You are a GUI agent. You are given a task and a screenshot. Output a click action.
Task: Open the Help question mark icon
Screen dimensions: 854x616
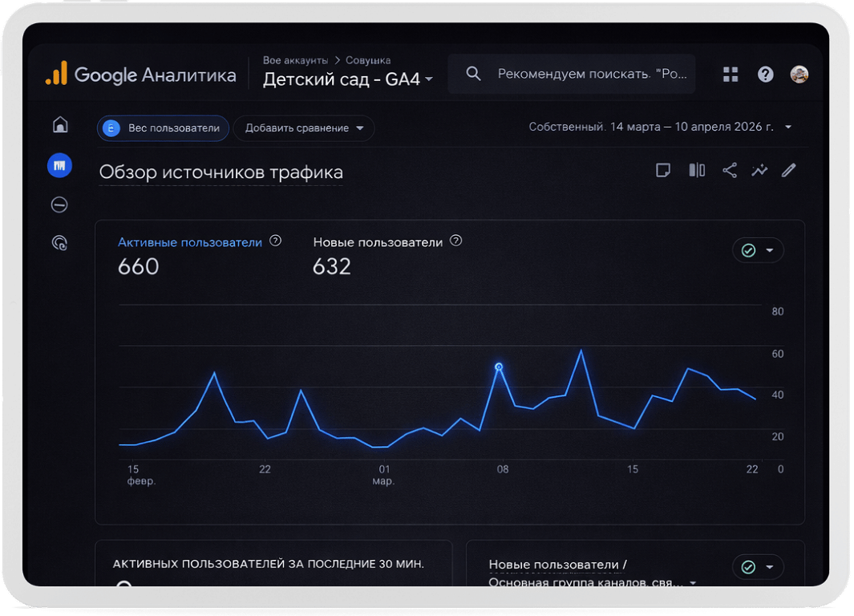click(766, 75)
